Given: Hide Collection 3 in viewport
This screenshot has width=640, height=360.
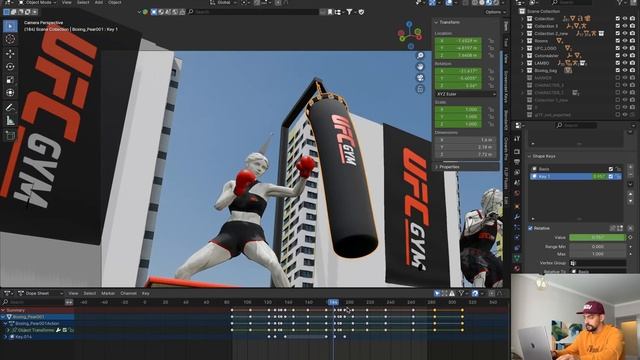Looking at the screenshot, I should point(625,26).
